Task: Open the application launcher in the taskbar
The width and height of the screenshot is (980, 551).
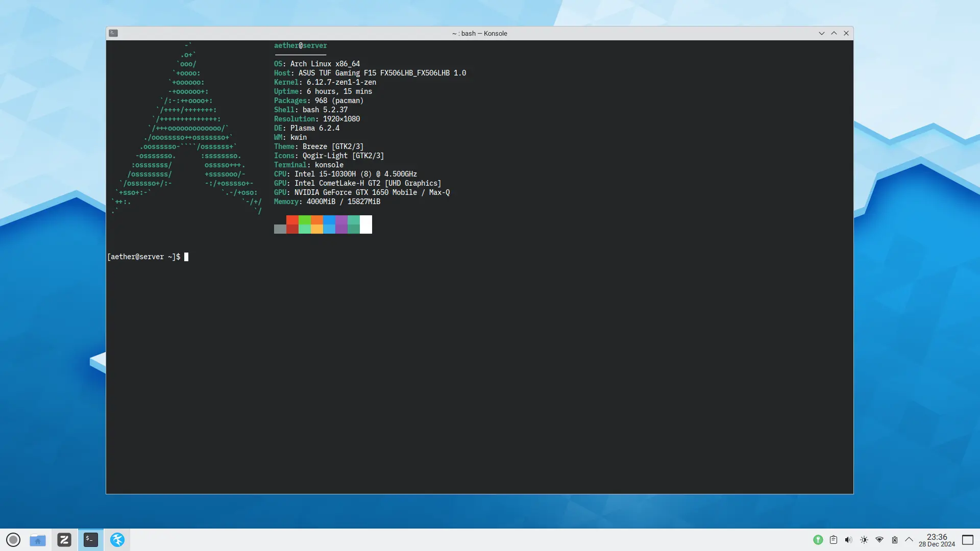Action: pyautogui.click(x=13, y=540)
